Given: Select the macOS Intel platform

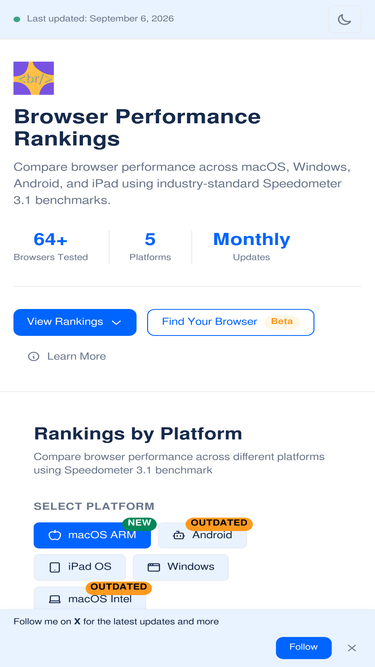Looking at the screenshot, I should [90, 599].
